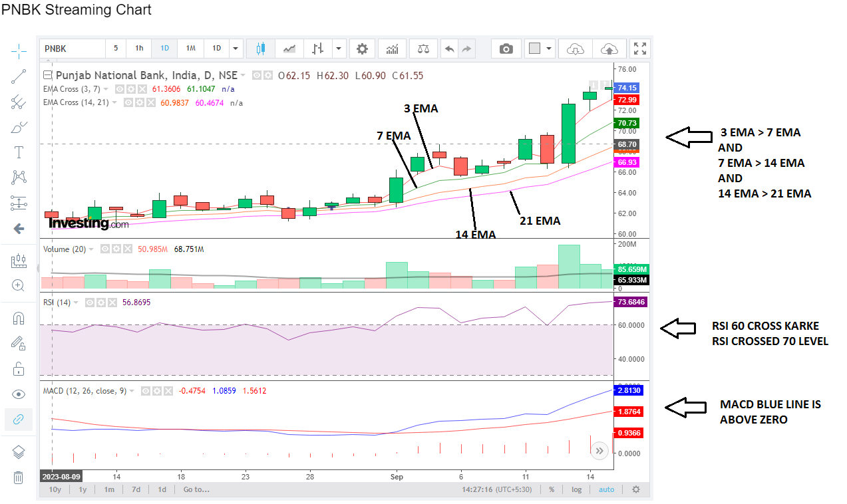Select the 10y range button
847x504 pixels.
point(55,489)
